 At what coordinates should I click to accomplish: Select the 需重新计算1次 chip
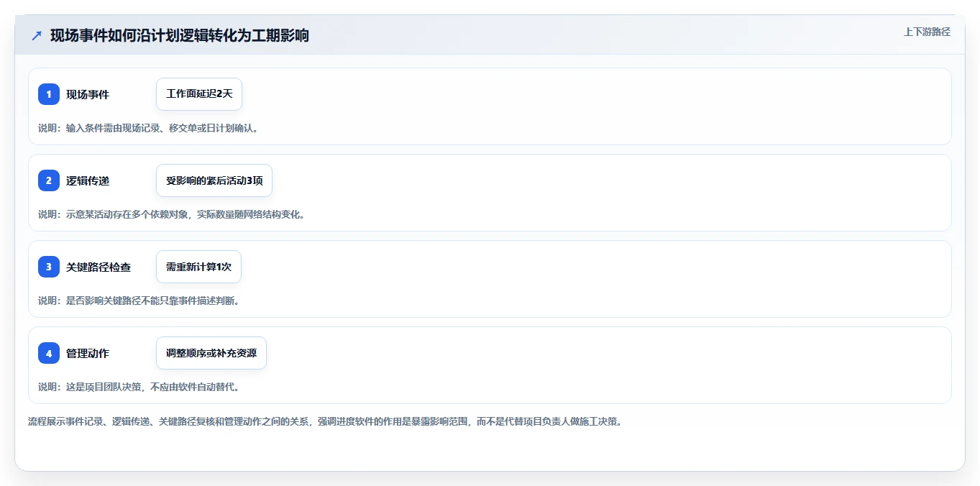[198, 267]
